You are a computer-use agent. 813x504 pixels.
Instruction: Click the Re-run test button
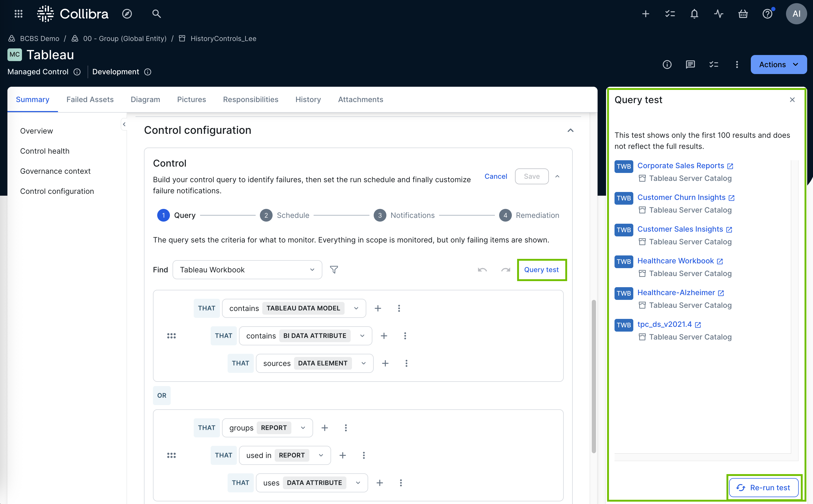763,488
